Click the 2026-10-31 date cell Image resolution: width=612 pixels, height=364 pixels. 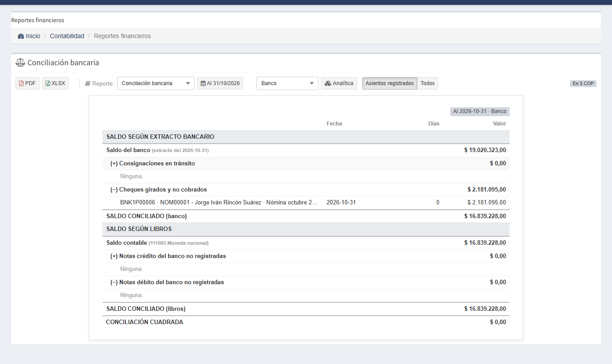[x=341, y=203]
